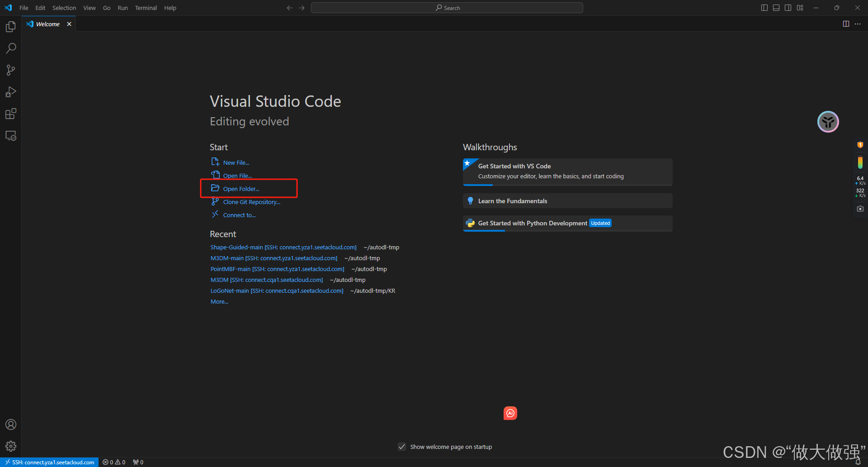
Task: Open Run and Debug view
Action: [x=11, y=92]
